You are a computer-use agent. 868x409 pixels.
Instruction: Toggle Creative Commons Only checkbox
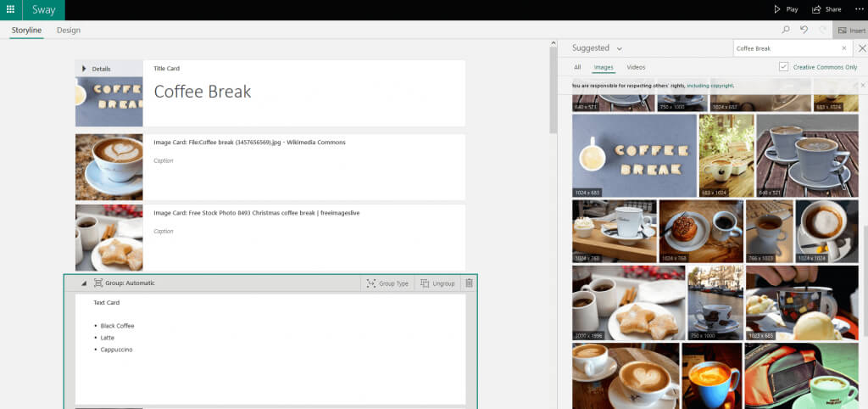(783, 66)
